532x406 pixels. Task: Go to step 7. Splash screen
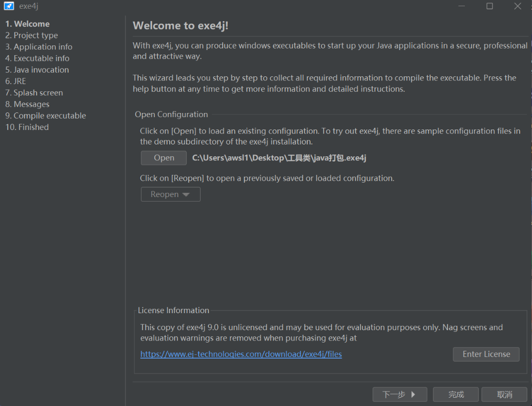[x=34, y=92]
